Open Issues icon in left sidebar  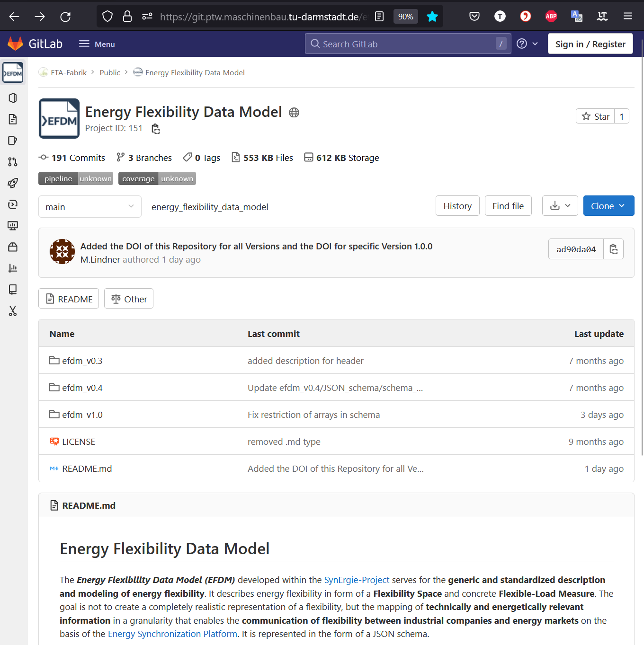[13, 141]
